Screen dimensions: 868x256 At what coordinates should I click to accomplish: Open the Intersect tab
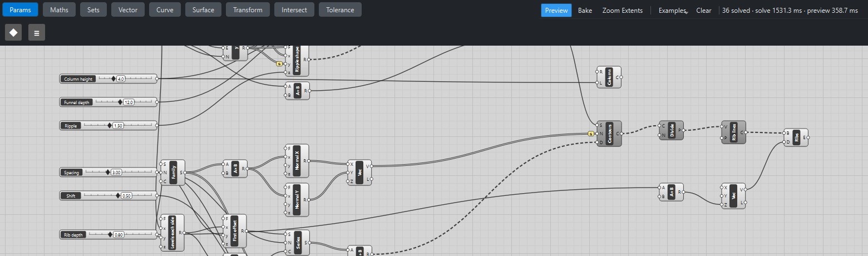click(x=294, y=9)
